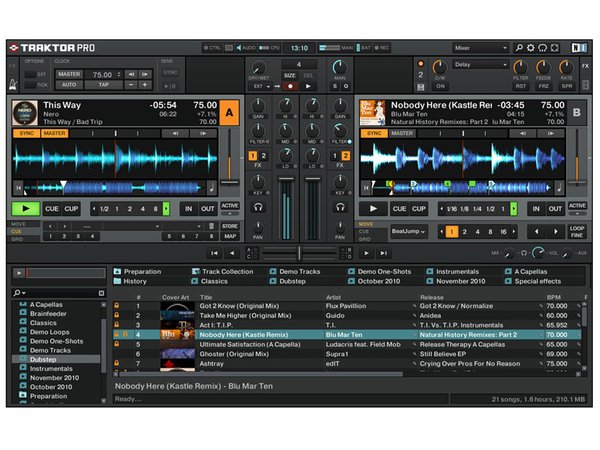The image size is (600, 450).
Task: Click the headphone cue icon for Deck A
Action: coord(259,208)
